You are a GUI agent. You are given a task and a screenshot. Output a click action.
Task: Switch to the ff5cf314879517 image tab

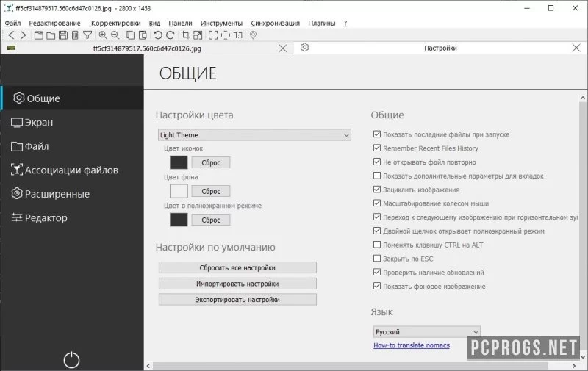[146, 48]
